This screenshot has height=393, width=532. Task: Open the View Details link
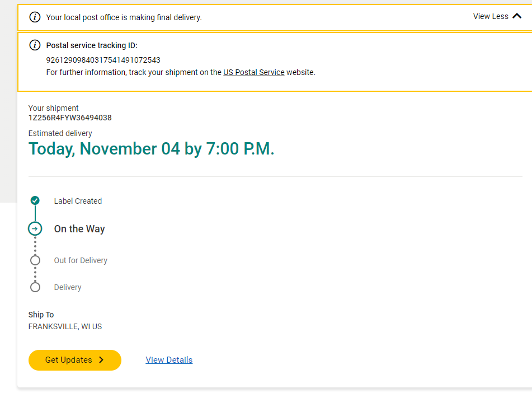pyautogui.click(x=169, y=360)
